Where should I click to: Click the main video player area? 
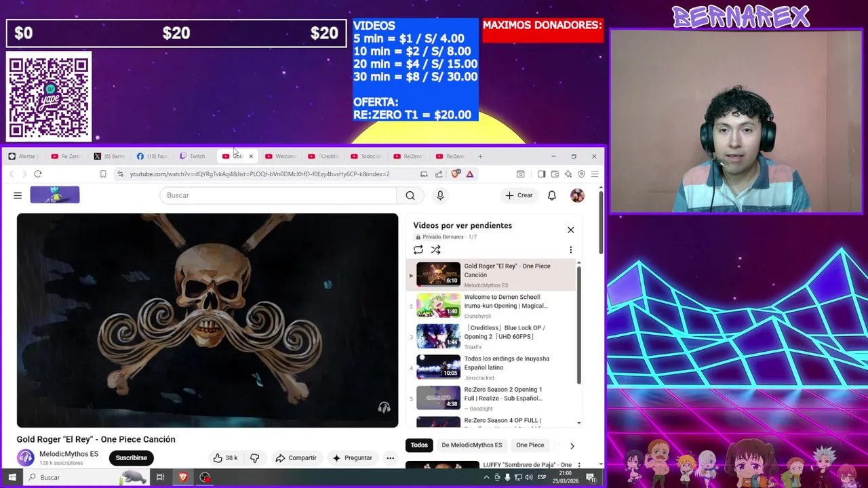click(208, 320)
